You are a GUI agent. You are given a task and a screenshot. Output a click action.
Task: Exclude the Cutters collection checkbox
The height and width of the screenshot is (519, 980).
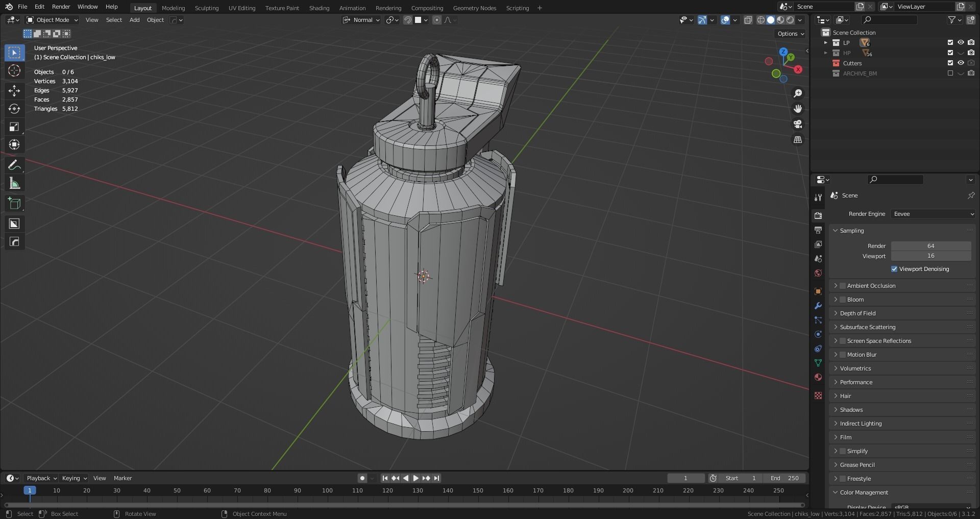[x=950, y=63]
